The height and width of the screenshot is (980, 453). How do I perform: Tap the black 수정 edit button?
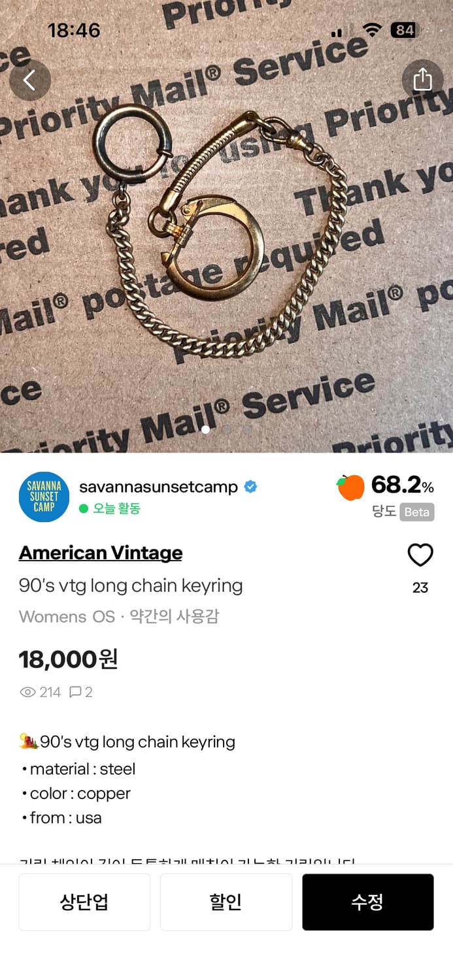click(x=368, y=902)
